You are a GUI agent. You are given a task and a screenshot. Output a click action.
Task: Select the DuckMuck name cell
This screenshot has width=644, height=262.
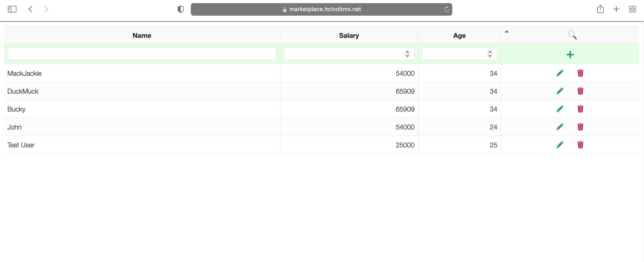(142, 91)
